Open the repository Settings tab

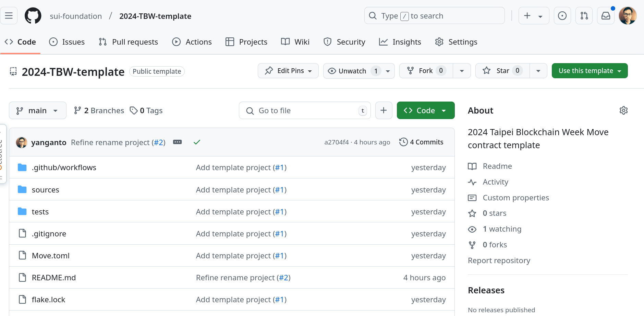pos(456,42)
